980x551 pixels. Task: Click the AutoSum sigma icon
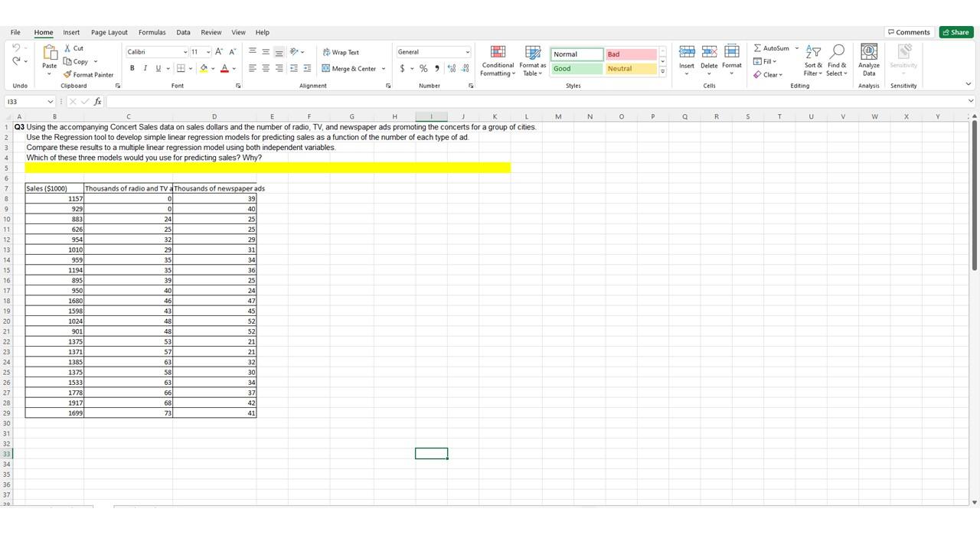757,48
